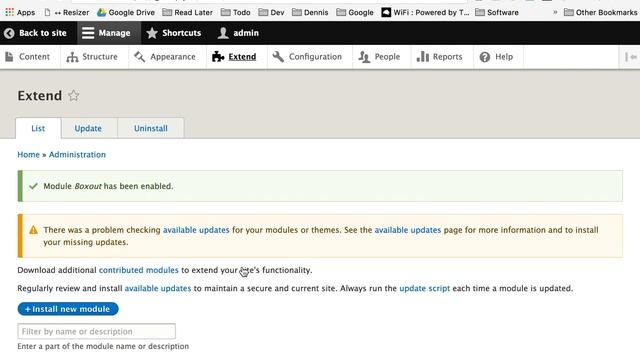The height and width of the screenshot is (360, 640).
Task: Open the Read Later bookmarks folder
Action: point(187,12)
